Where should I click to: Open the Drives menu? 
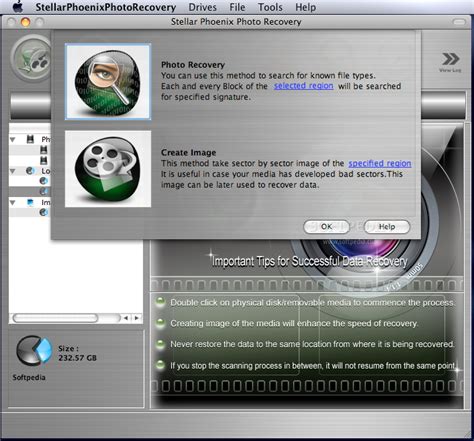click(x=202, y=7)
